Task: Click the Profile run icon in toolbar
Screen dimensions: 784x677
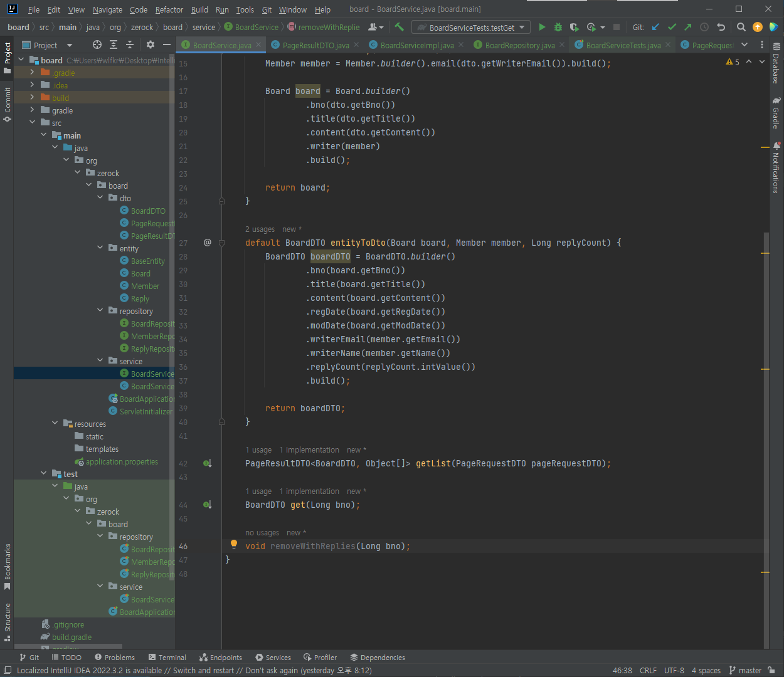Action: (x=591, y=27)
